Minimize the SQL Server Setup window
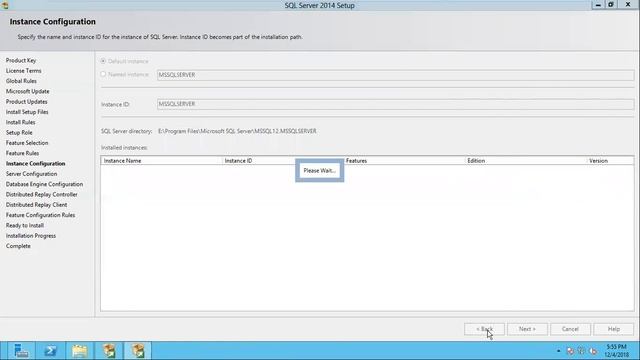The width and height of the screenshot is (640, 360). [x=598, y=5]
